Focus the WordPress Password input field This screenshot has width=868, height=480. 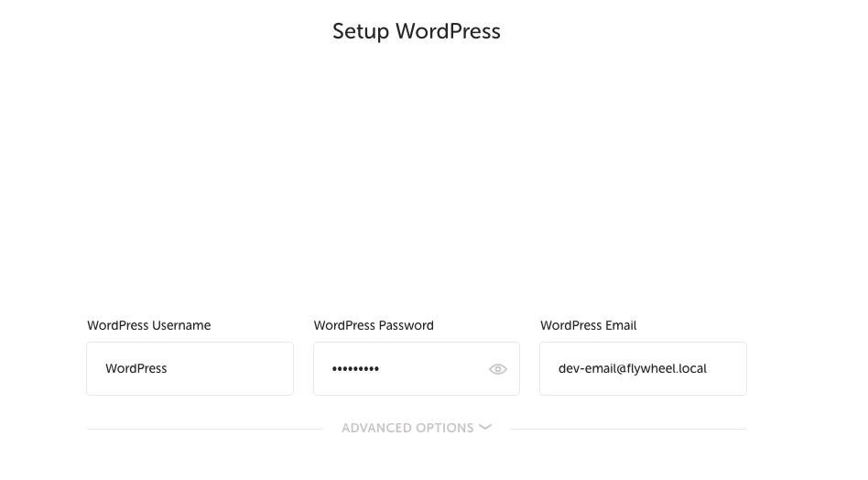tap(417, 369)
